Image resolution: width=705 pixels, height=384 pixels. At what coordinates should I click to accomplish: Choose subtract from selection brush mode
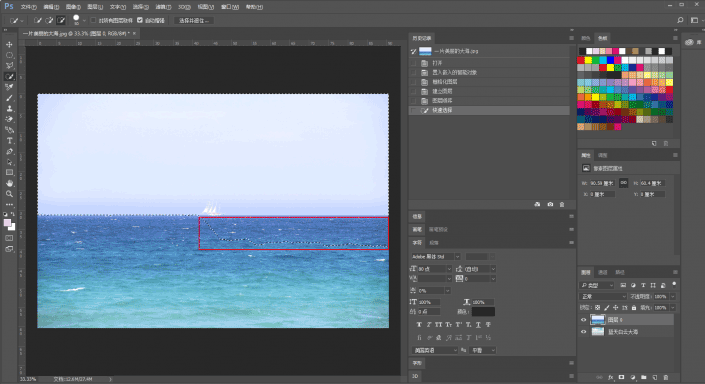(x=61, y=20)
